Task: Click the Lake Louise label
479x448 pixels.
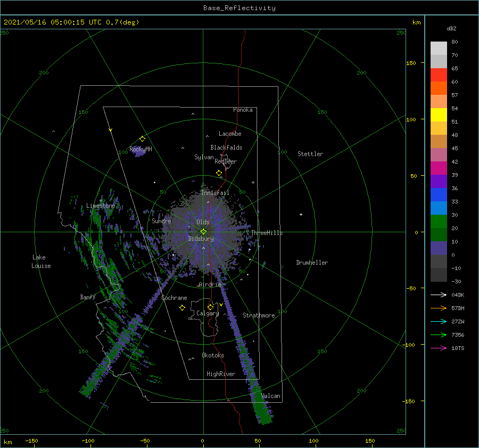Action: (x=41, y=262)
